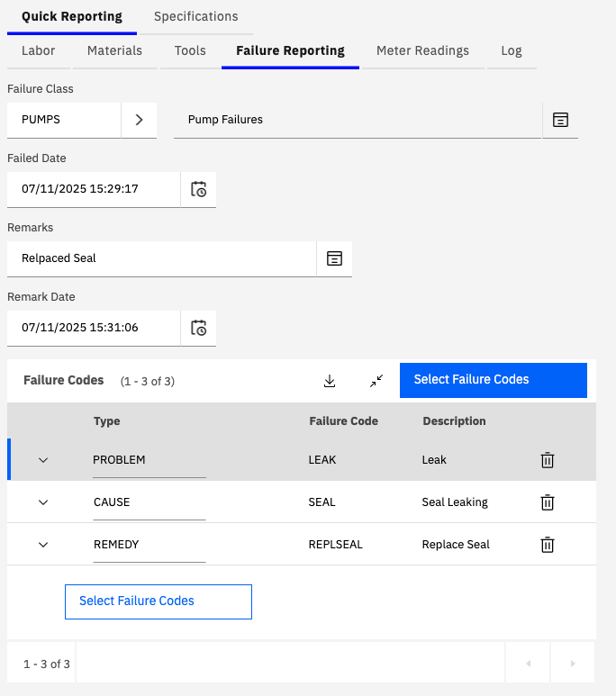Expand the CAUSE row details
The height and width of the screenshot is (696, 616).
coord(43,502)
